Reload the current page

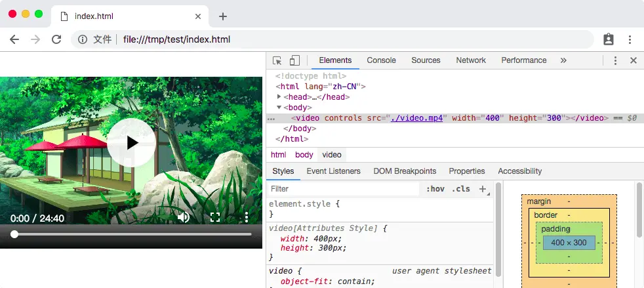point(56,39)
